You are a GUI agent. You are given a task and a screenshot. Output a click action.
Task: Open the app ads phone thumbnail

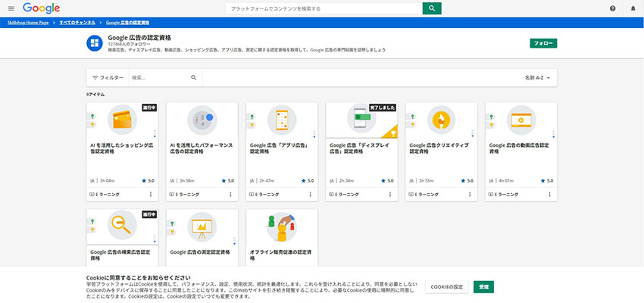coord(282,120)
